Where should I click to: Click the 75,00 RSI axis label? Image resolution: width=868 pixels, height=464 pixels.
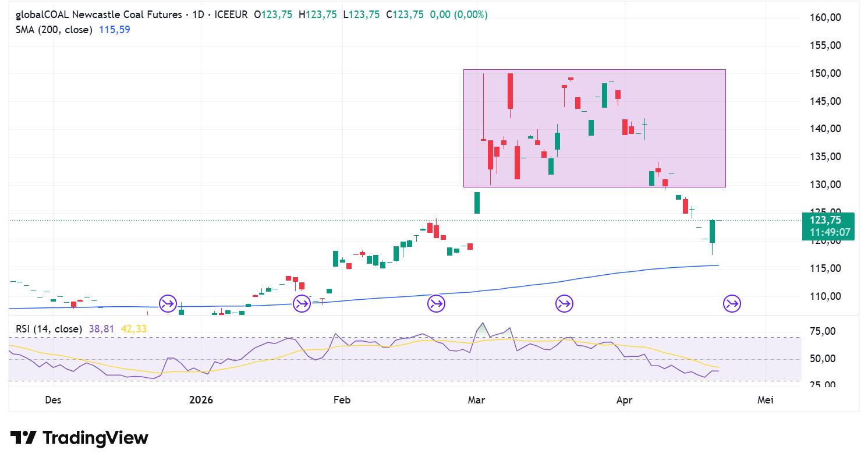822,331
